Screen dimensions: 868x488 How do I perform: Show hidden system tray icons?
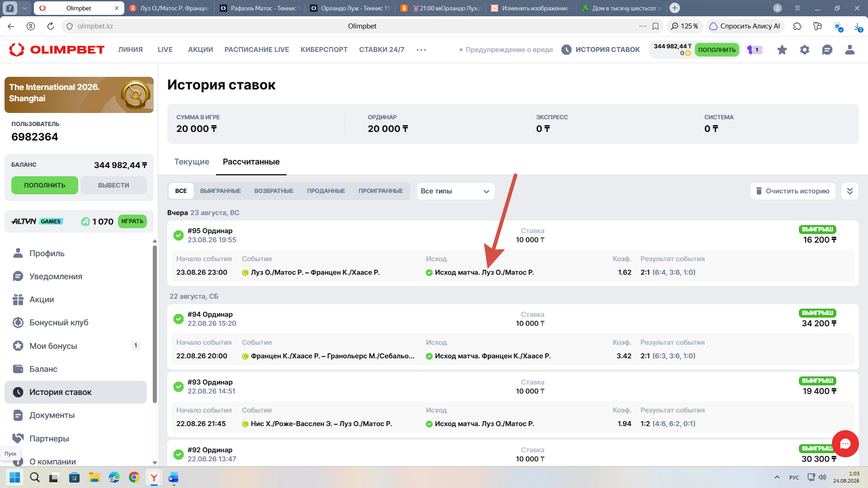click(x=777, y=477)
